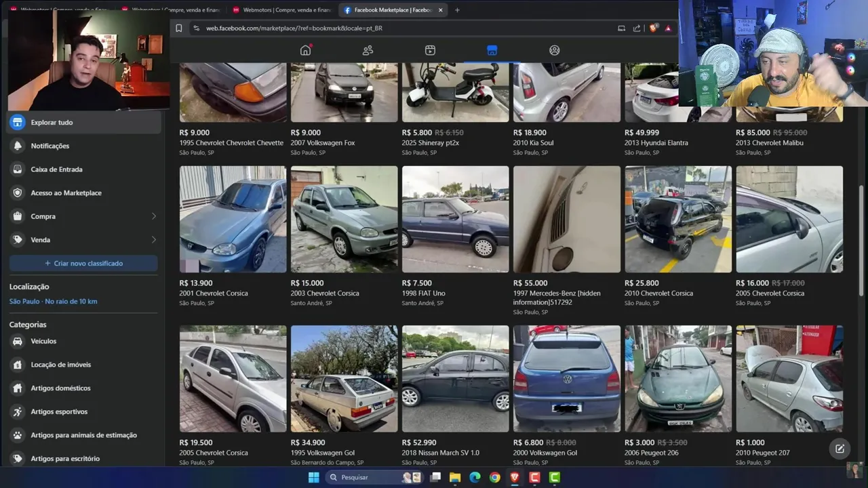Open a new browser tab with plus

tap(457, 10)
